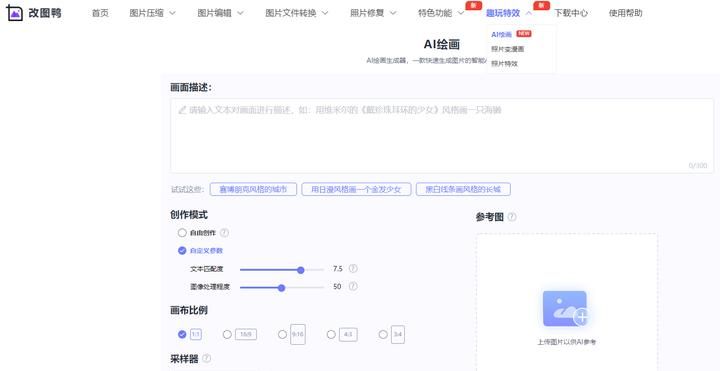This screenshot has width=720, height=371.
Task: Choose the 16:9 canvas ratio
Action: click(x=227, y=335)
